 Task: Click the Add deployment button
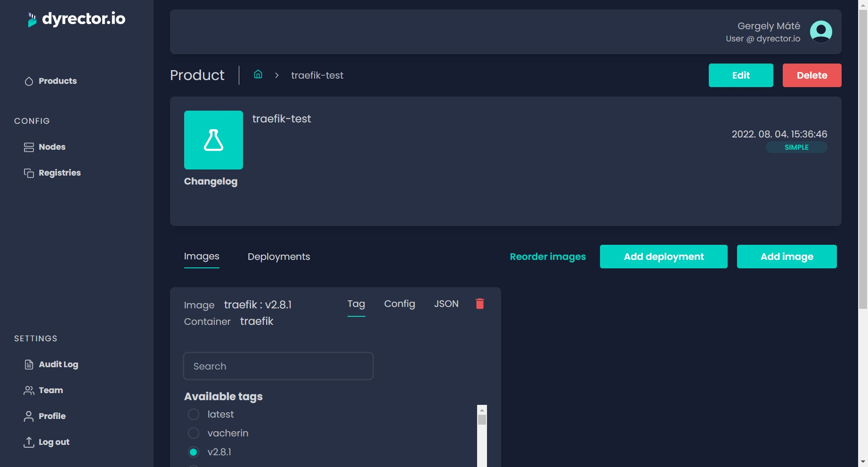tap(664, 257)
